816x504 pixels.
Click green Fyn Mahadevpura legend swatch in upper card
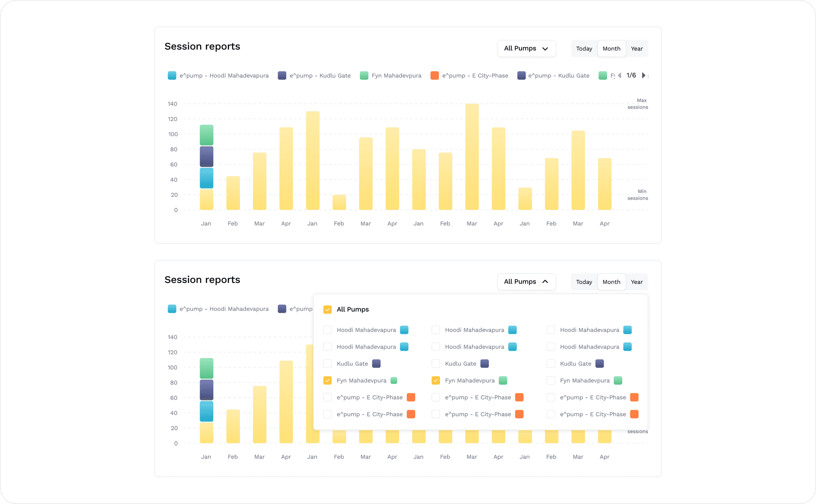[364, 75]
